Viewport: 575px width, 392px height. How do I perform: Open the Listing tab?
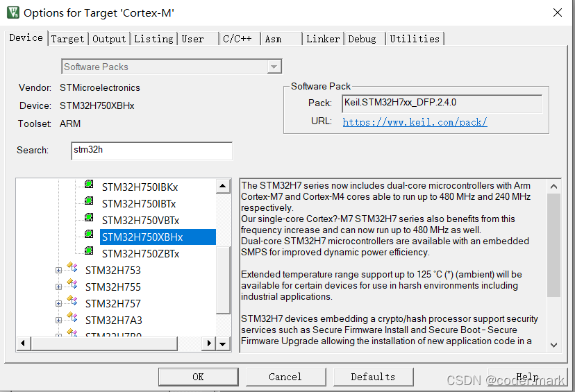(x=153, y=39)
